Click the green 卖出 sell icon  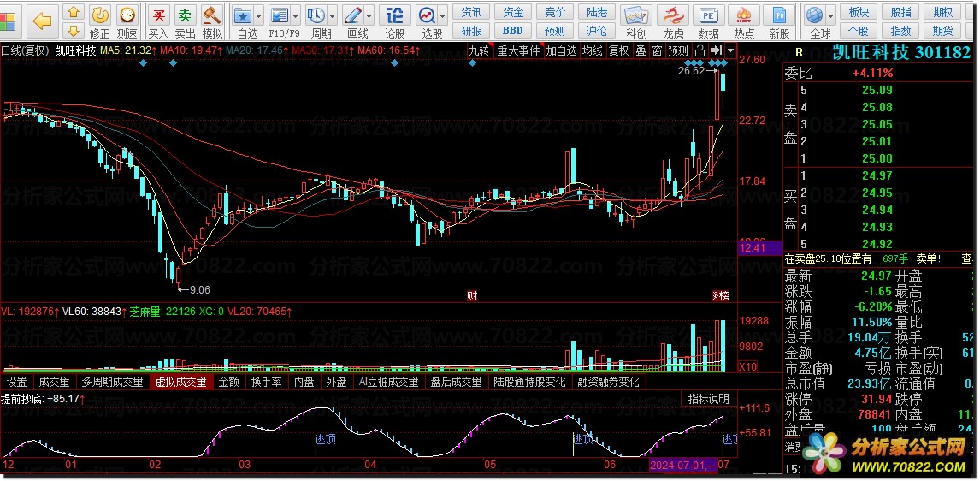pos(185,15)
